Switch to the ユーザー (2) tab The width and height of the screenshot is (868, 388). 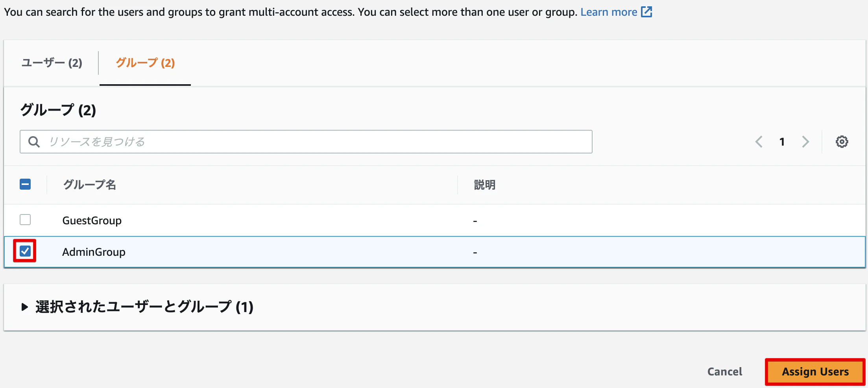[x=52, y=63]
